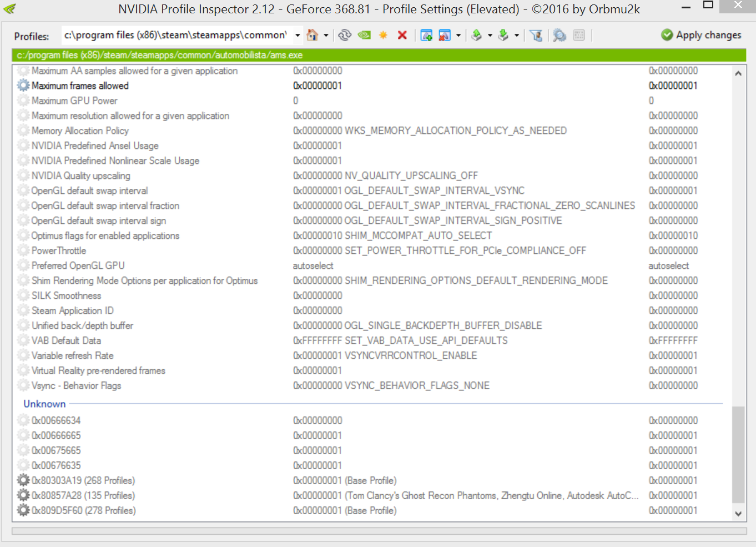Viewport: 756px width, 547px height.
Task: Click the vertical scrollbar thumb
Action: pos(738,455)
